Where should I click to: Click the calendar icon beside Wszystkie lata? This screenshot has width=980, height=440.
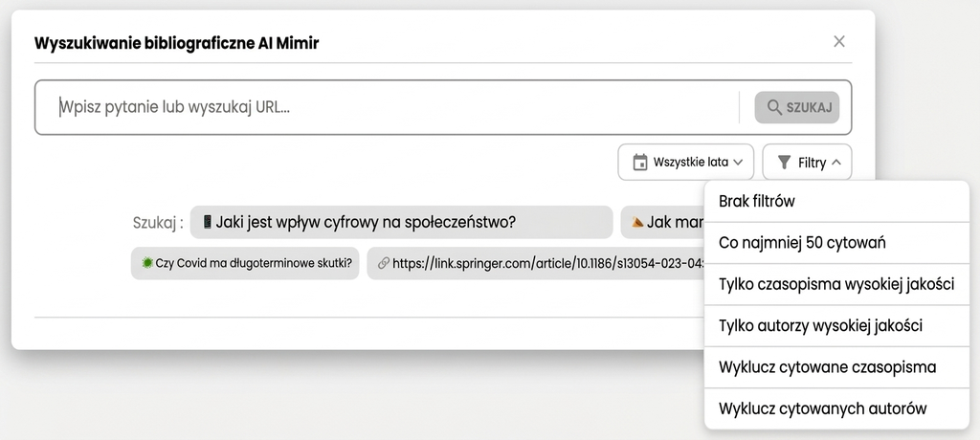(x=640, y=163)
